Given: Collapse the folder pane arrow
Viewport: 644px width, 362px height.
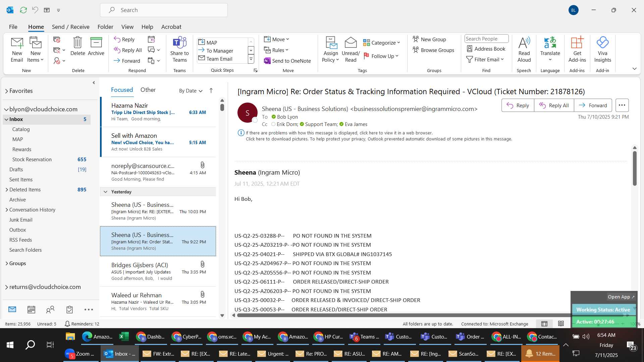Looking at the screenshot, I should pos(94,82).
